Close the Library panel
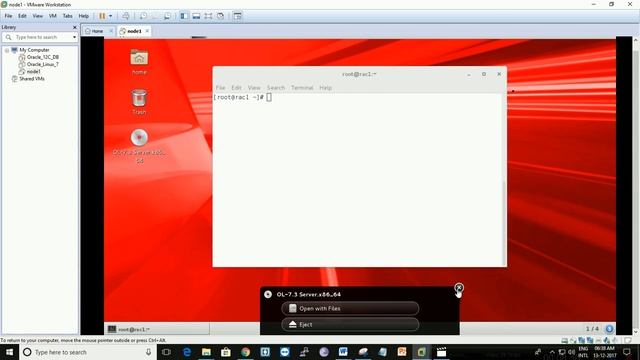The width and height of the screenshot is (640, 360). coord(74,27)
